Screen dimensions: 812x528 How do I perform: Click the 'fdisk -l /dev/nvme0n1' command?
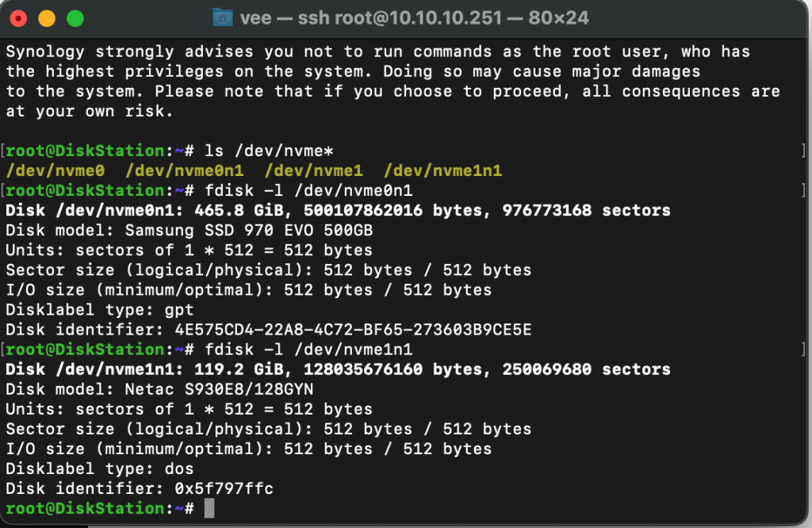308,190
